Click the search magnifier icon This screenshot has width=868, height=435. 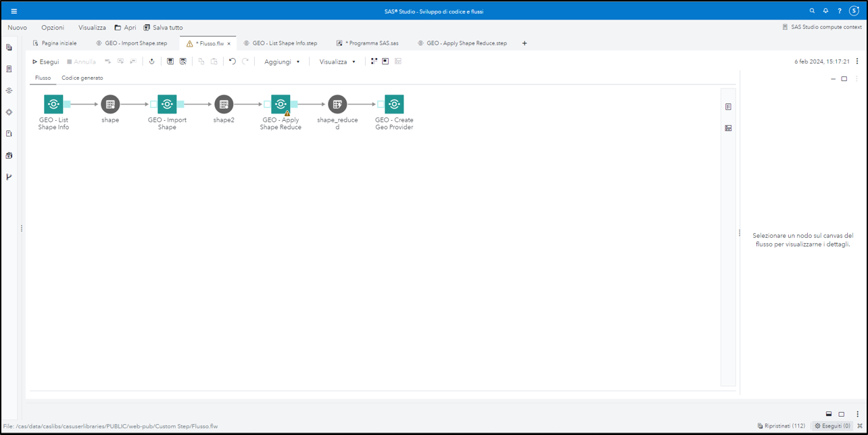[x=812, y=11]
